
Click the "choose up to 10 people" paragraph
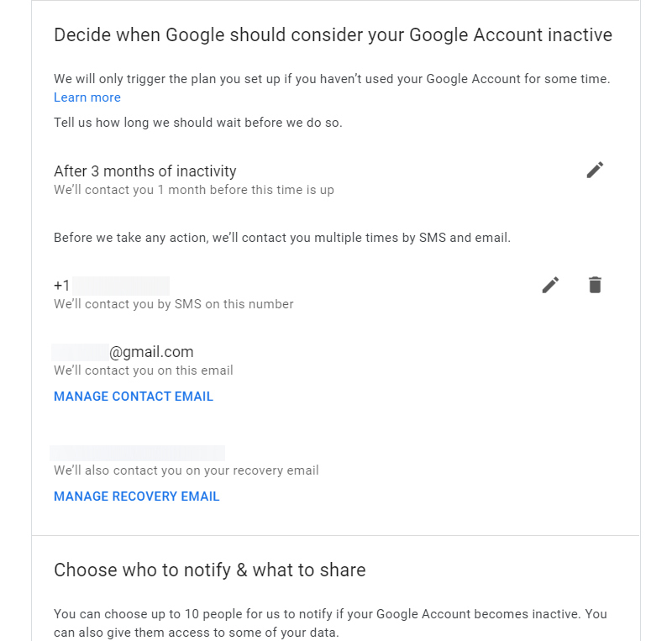point(330,623)
